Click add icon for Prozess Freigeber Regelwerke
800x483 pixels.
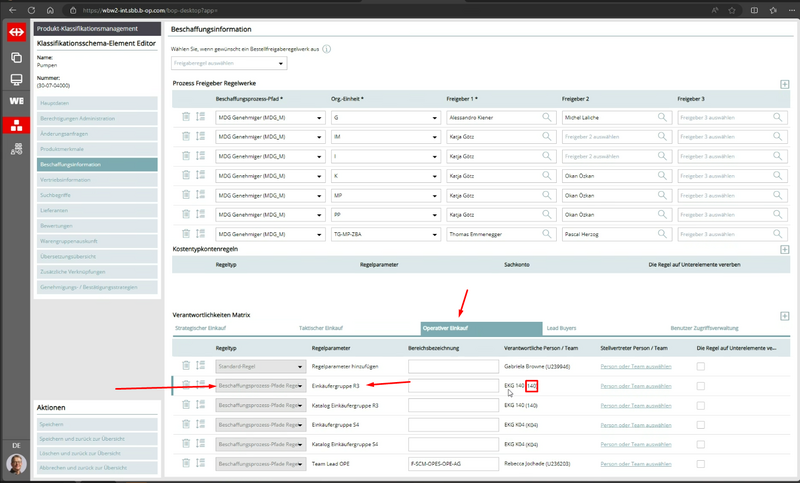coord(785,84)
